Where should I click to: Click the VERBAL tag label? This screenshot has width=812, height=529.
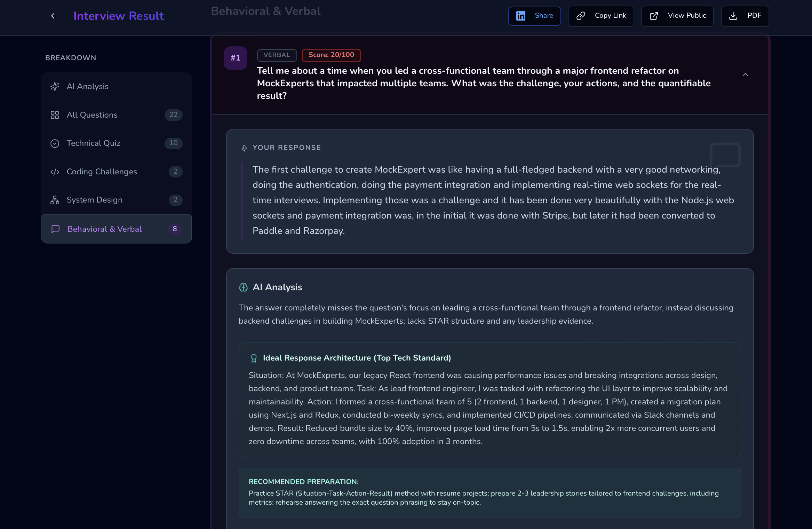point(277,55)
